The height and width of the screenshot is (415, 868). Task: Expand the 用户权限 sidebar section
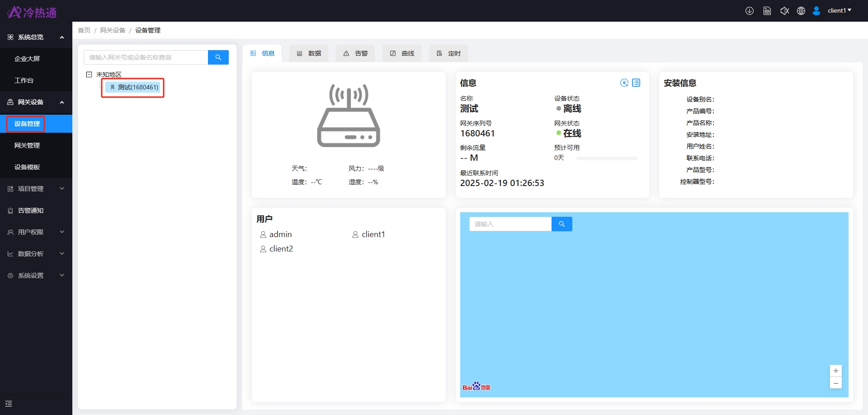(x=36, y=232)
